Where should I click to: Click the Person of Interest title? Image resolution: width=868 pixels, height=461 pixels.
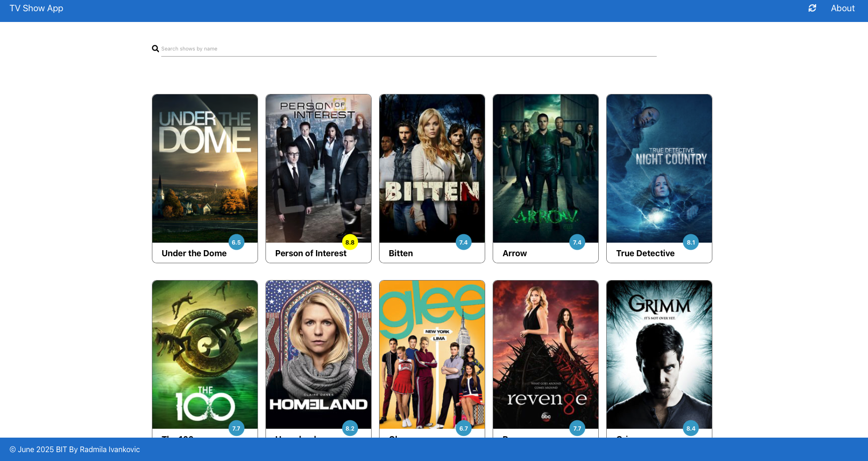pos(310,253)
